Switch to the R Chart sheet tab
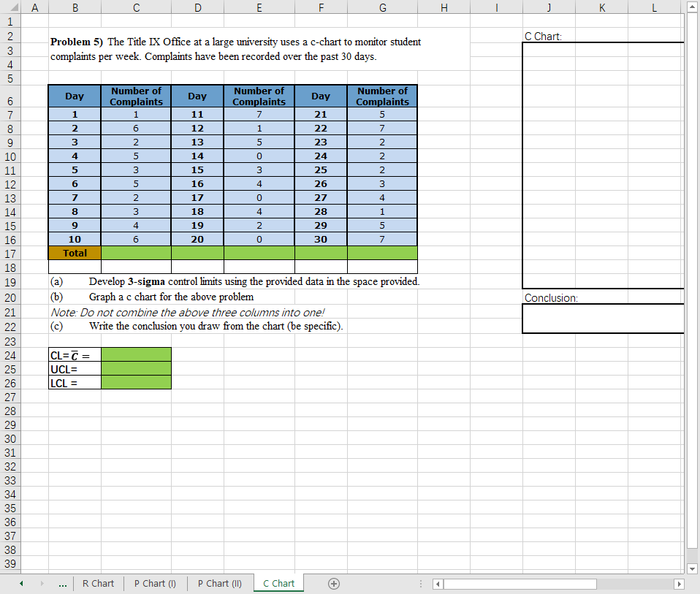 [x=98, y=583]
